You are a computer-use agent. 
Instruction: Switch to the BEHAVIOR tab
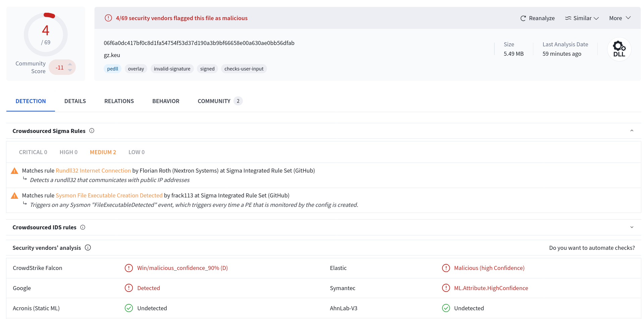166,101
